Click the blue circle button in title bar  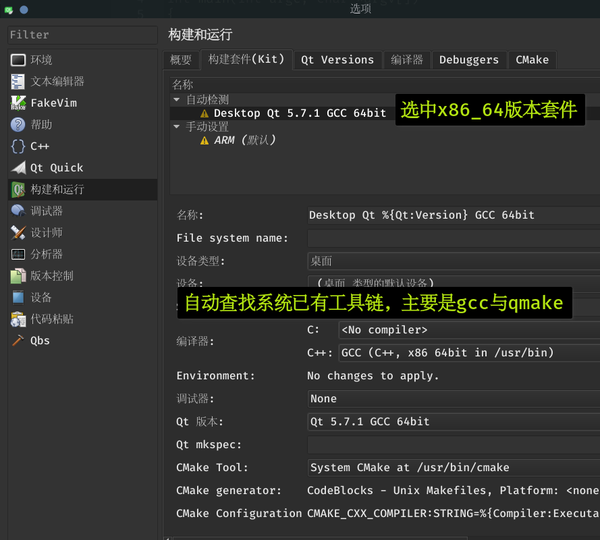point(24,10)
